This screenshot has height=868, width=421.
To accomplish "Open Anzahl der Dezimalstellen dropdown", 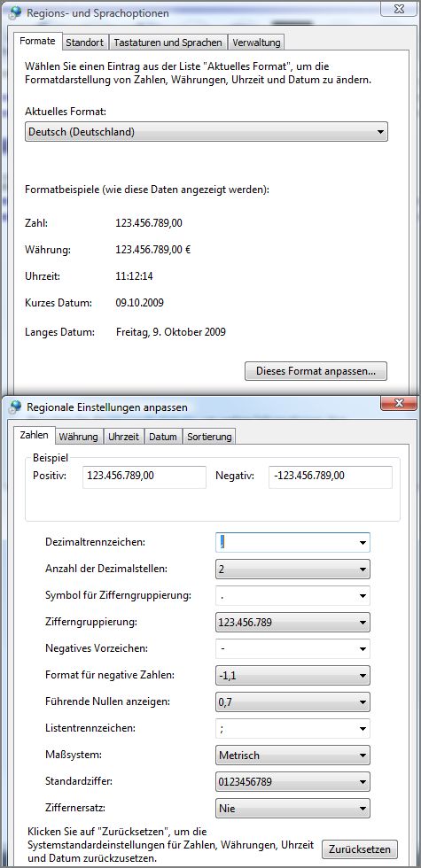I will click(292, 569).
